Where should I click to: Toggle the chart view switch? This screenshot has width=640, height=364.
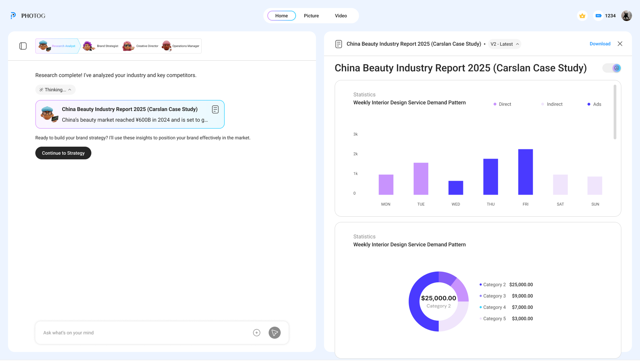coord(612,68)
